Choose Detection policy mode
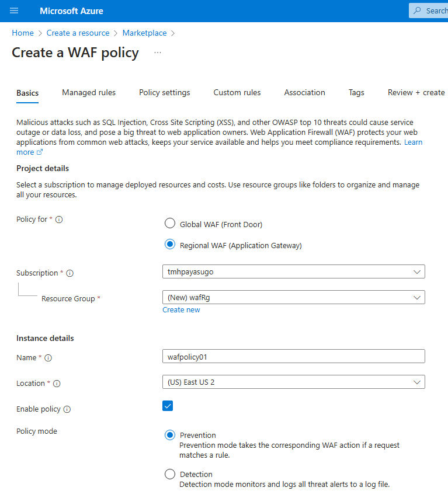The image size is (448, 498). (x=170, y=474)
